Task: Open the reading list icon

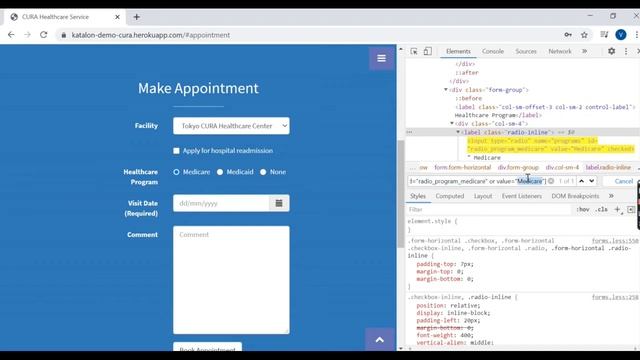Action: [604, 35]
